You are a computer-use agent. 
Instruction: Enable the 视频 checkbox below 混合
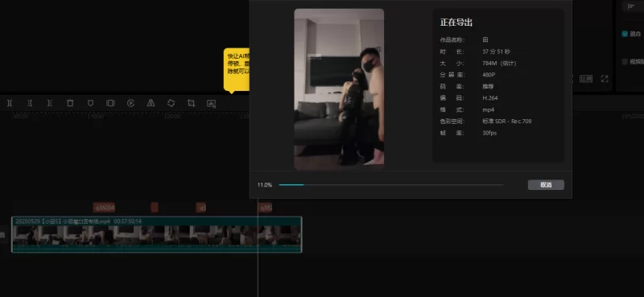625,62
